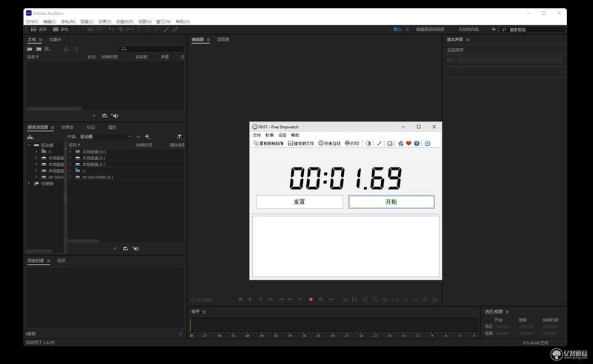Select the Razor tool in Audition toolbar
Viewport: 593px width, 364px height.
(121, 30)
